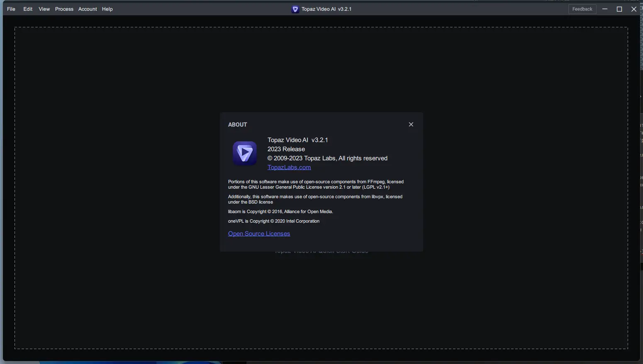Image resolution: width=643 pixels, height=364 pixels.
Task: Click the "2023 Release" text
Action: (286, 149)
